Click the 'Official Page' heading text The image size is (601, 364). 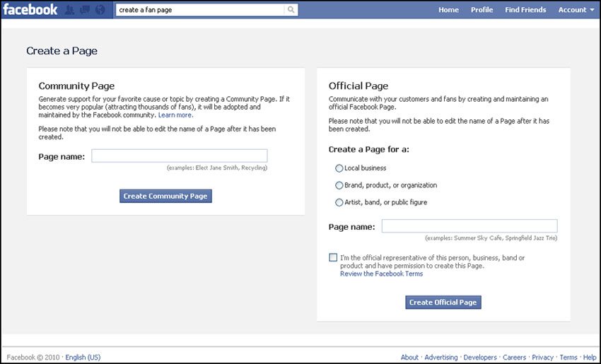(x=358, y=86)
